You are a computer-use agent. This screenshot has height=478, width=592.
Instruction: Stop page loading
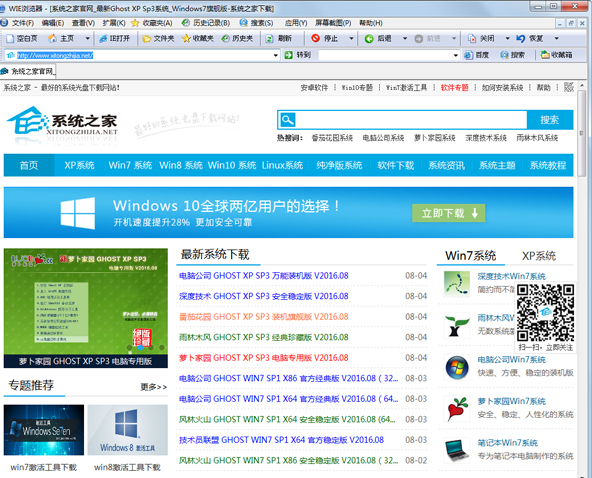[x=324, y=39]
